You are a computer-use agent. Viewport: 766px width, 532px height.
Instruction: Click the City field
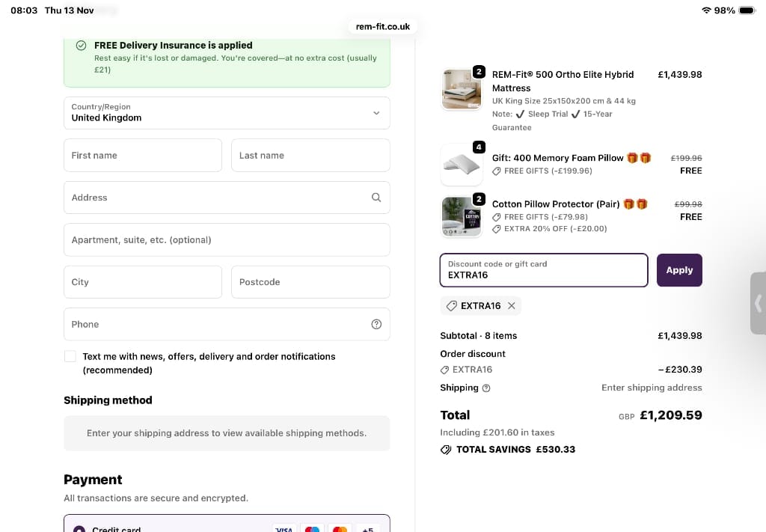(143, 282)
